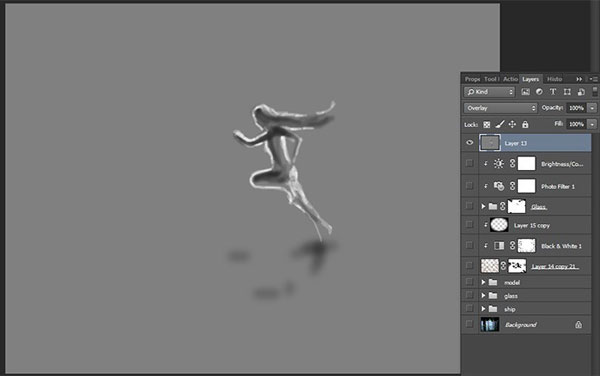Click the clipping arrow on Brightness/Contrast layer
Image resolution: width=600 pixels, height=376 pixels.
point(485,163)
